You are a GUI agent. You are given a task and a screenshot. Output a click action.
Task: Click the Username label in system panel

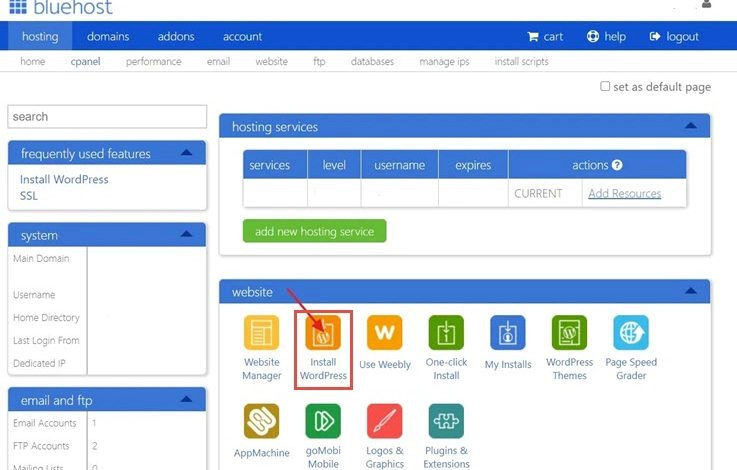(x=34, y=295)
